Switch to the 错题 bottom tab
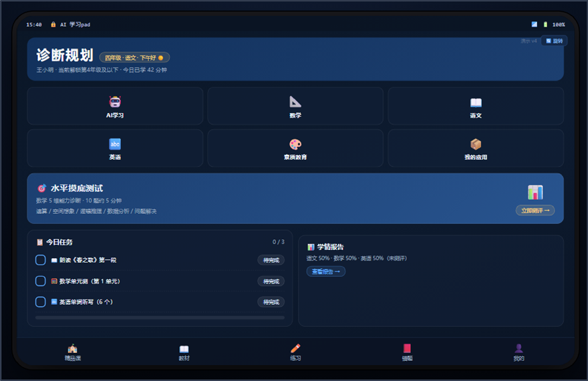Viewport: 588px width, 381px height. click(407, 352)
